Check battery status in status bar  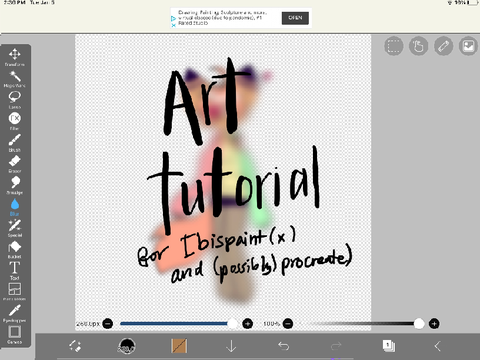(472, 3)
